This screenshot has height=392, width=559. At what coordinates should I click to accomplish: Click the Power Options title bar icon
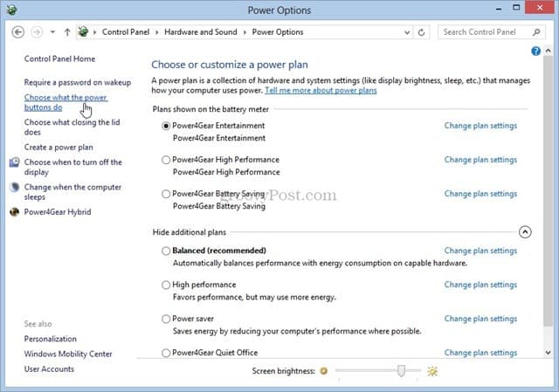coord(11,10)
